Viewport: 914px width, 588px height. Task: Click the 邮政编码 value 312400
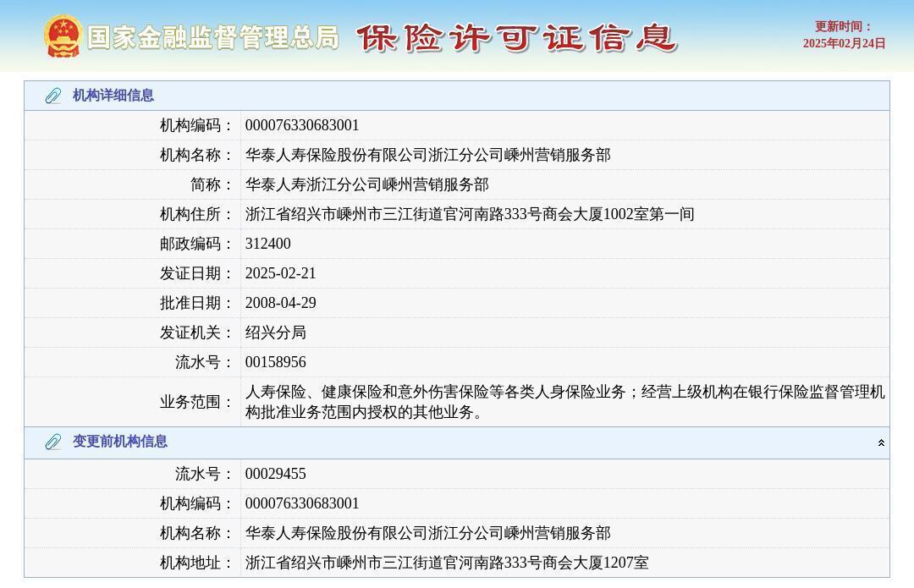(x=267, y=244)
